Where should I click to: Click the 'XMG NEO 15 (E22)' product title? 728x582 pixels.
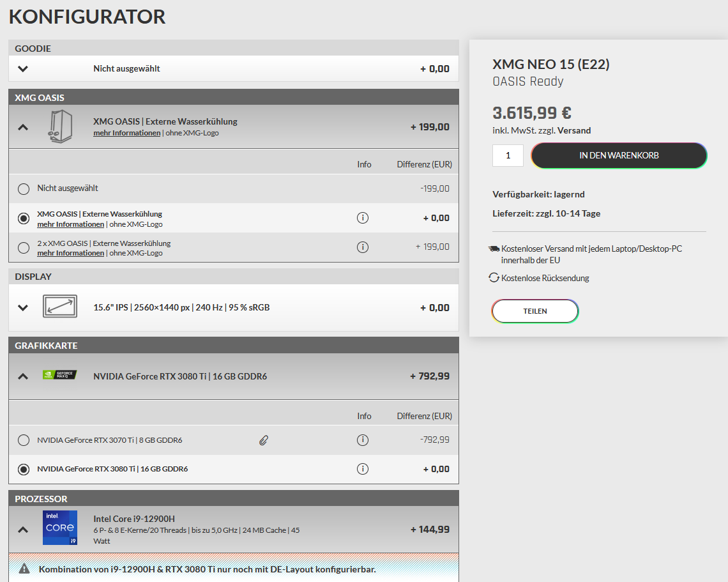pos(551,64)
